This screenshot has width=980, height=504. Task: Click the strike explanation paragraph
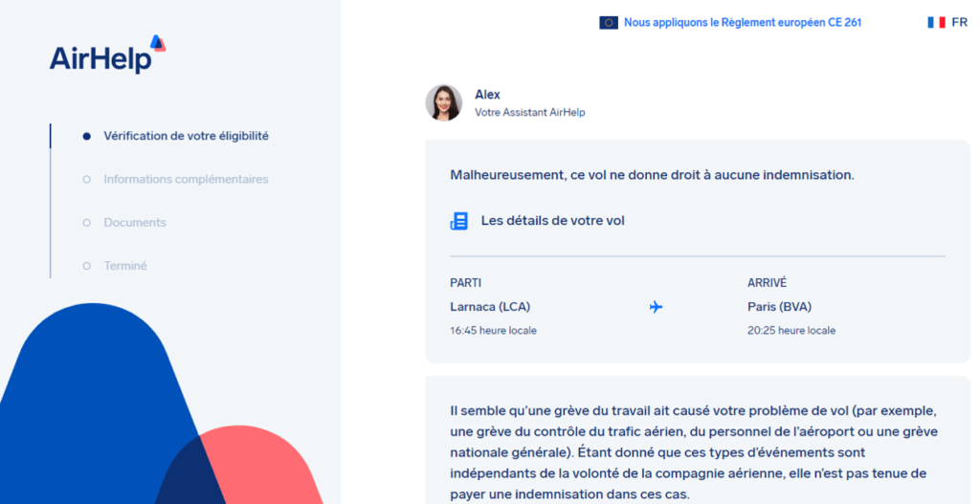click(694, 452)
